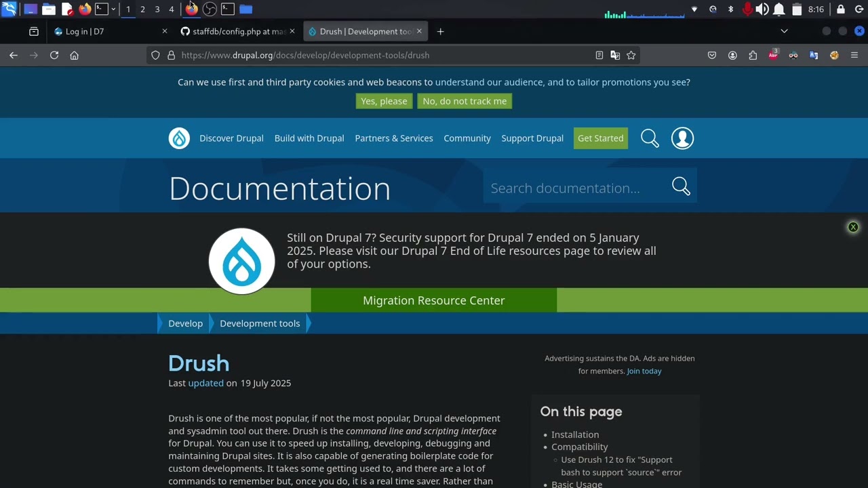Open the Community menu

pyautogui.click(x=467, y=138)
